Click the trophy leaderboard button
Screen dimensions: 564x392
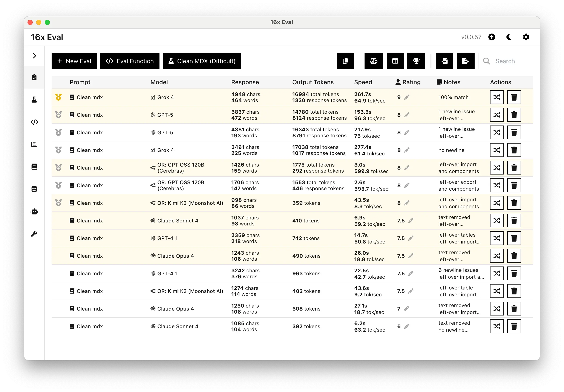(416, 61)
